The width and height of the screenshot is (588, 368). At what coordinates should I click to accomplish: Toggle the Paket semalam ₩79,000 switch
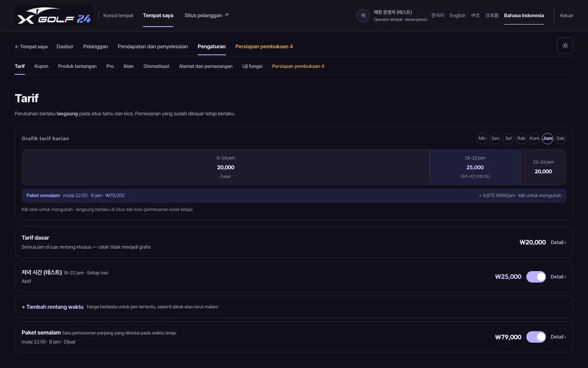point(536,337)
